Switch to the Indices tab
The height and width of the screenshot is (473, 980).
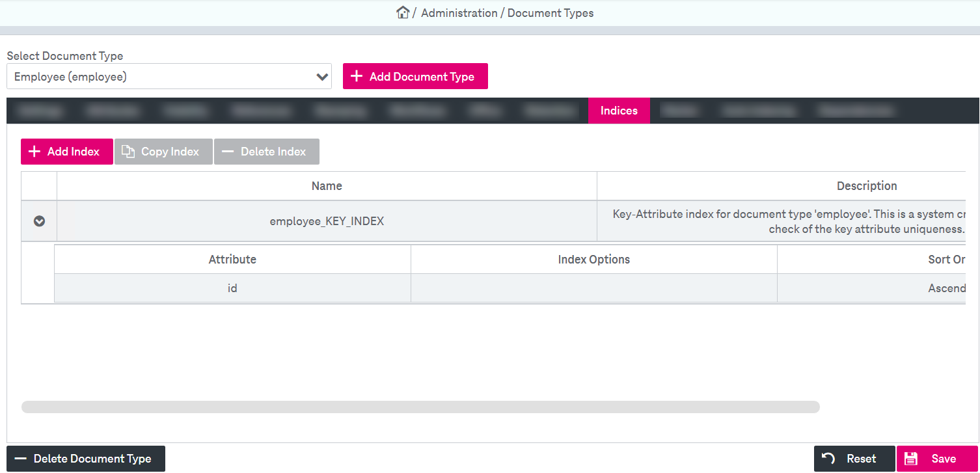[x=618, y=111]
